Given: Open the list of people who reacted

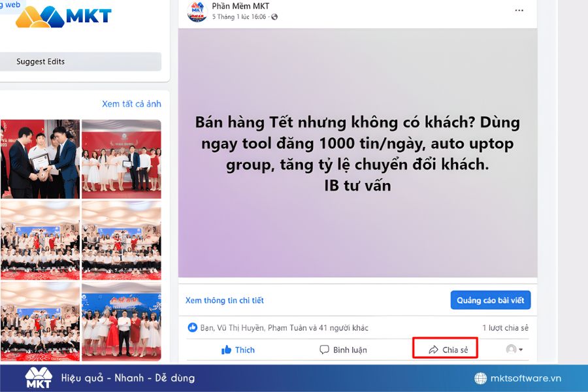Looking at the screenshot, I should point(284,328).
